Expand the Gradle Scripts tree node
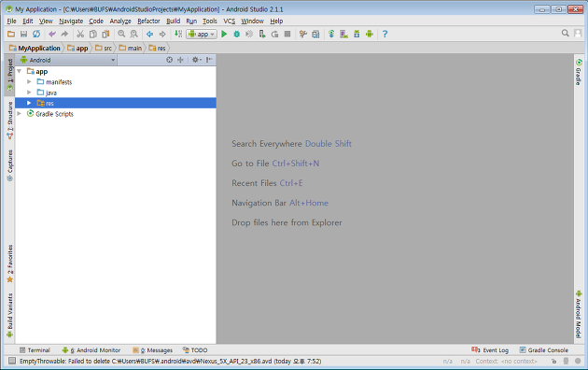This screenshot has width=588, height=370. pyautogui.click(x=19, y=113)
